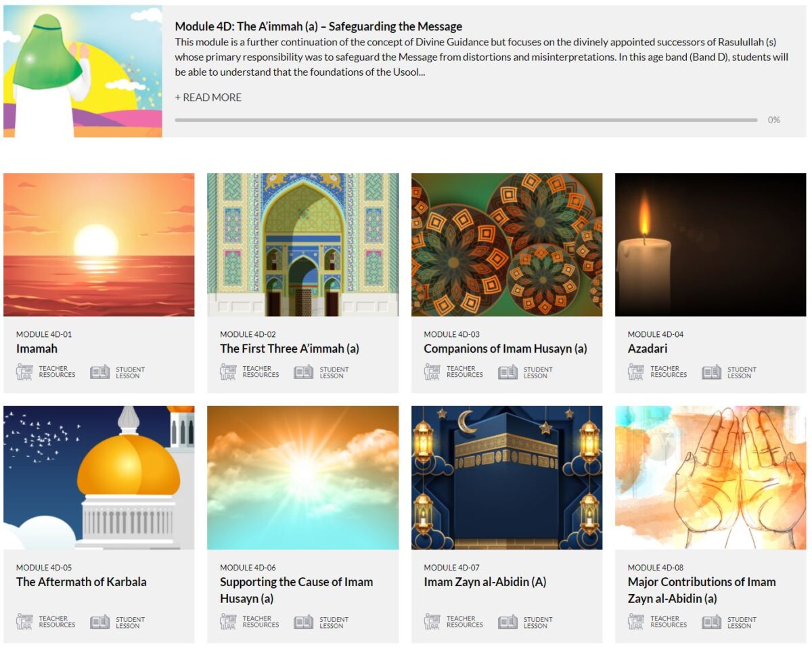Click the Student Lesson label under Imamah
This screenshot has height=649, width=812.
[x=130, y=373]
